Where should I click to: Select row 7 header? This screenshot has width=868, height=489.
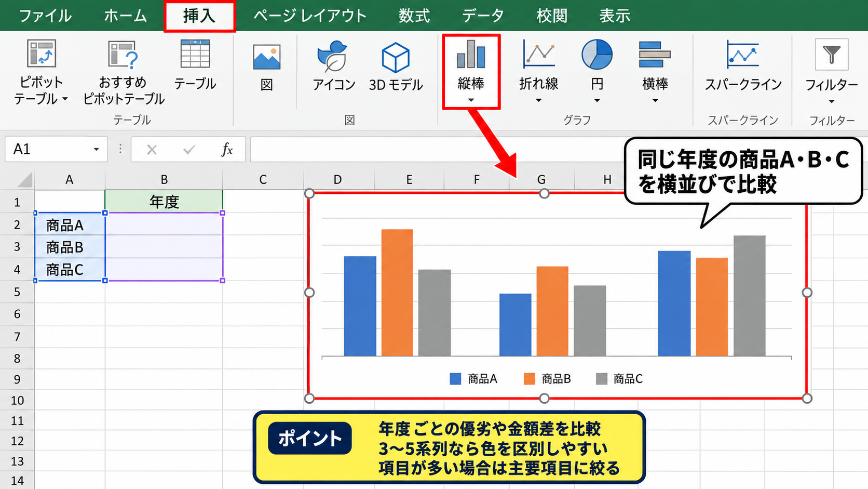[17, 336]
